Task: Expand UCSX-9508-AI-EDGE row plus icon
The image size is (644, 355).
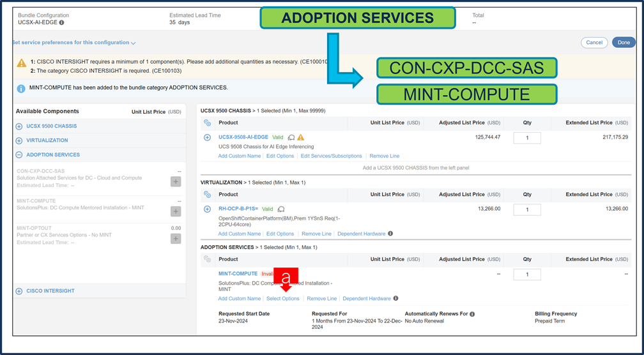Action: 208,137
